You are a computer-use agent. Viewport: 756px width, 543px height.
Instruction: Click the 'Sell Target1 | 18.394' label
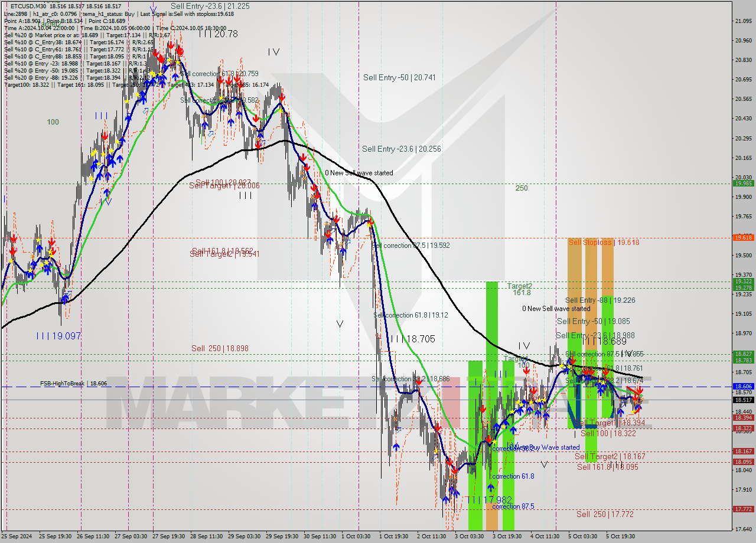pyautogui.click(x=609, y=423)
